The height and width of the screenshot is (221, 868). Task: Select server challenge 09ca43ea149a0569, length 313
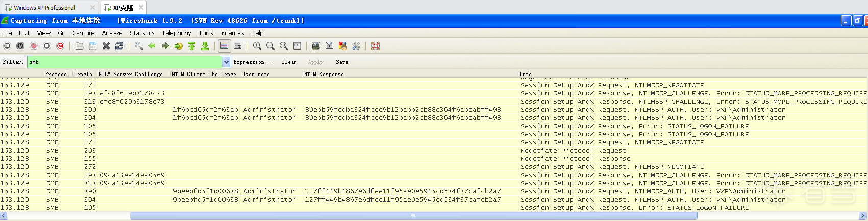[x=433, y=183]
